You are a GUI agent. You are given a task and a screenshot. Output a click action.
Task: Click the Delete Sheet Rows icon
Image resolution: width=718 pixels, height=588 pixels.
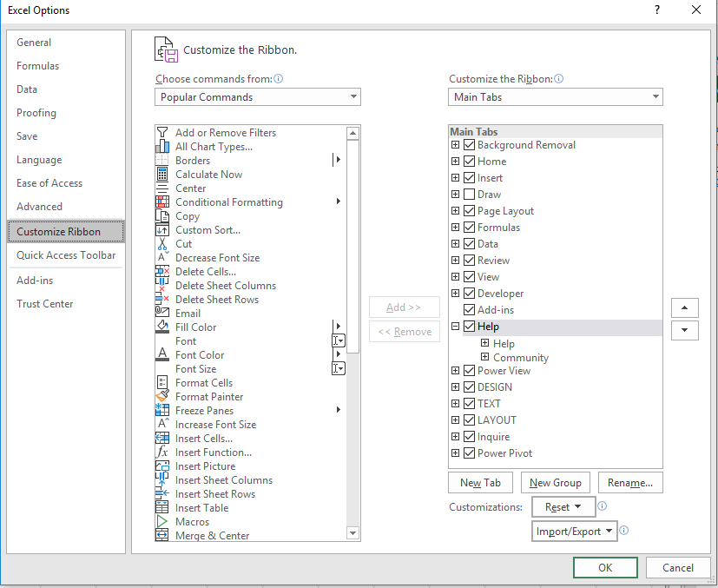[162, 300]
